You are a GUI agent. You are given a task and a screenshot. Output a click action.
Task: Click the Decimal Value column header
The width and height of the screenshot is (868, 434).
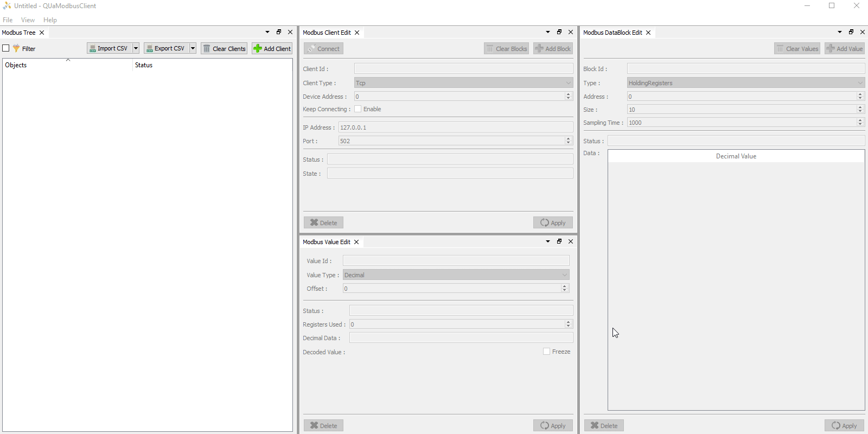736,156
